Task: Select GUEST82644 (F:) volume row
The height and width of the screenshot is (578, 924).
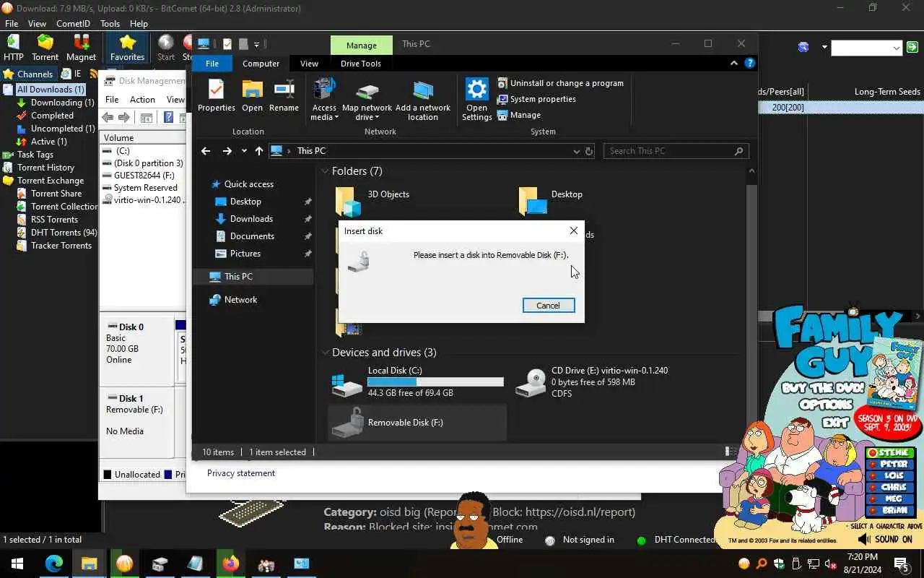Action: click(x=143, y=176)
